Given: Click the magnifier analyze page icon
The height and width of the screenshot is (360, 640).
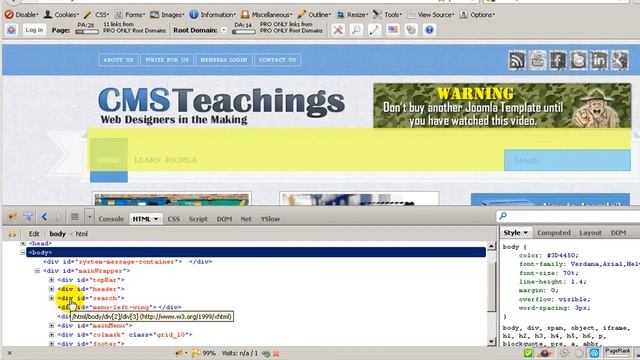Looking at the screenshot, I should click(356, 30).
